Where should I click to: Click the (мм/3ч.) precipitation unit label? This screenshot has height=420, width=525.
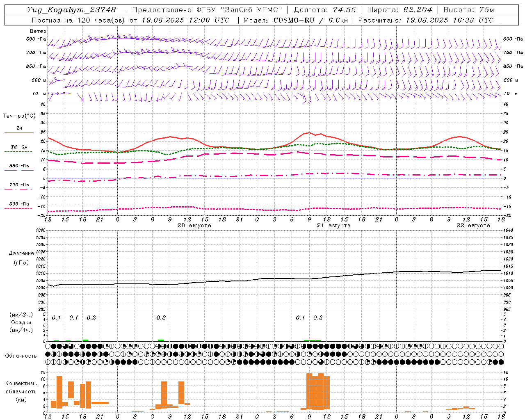click(21, 315)
